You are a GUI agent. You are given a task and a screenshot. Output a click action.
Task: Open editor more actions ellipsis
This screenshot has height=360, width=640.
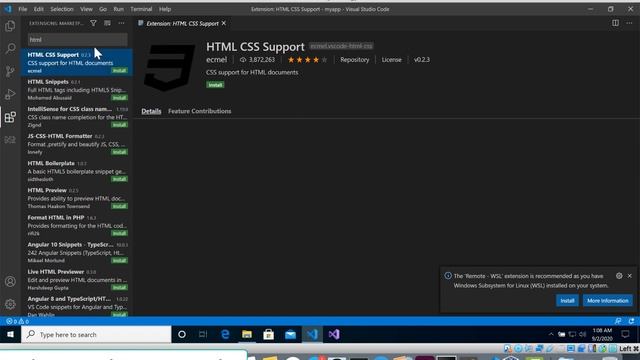(x=629, y=23)
